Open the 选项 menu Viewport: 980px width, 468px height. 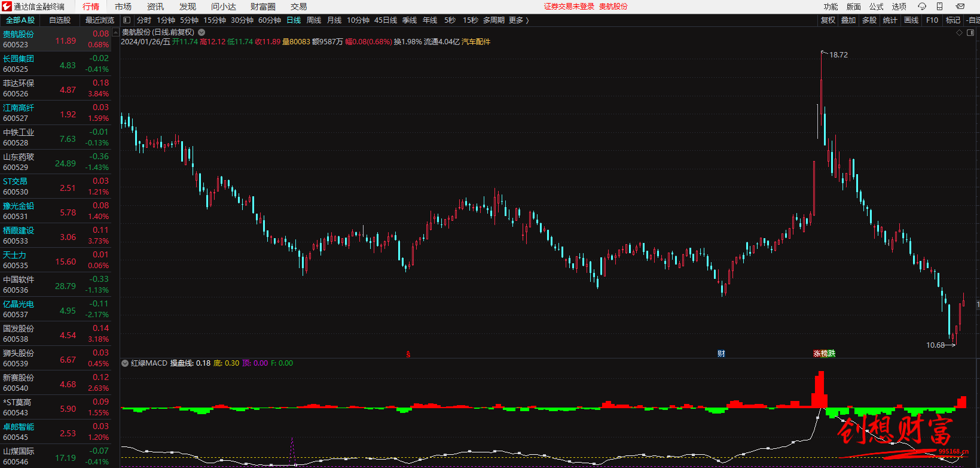899,7
